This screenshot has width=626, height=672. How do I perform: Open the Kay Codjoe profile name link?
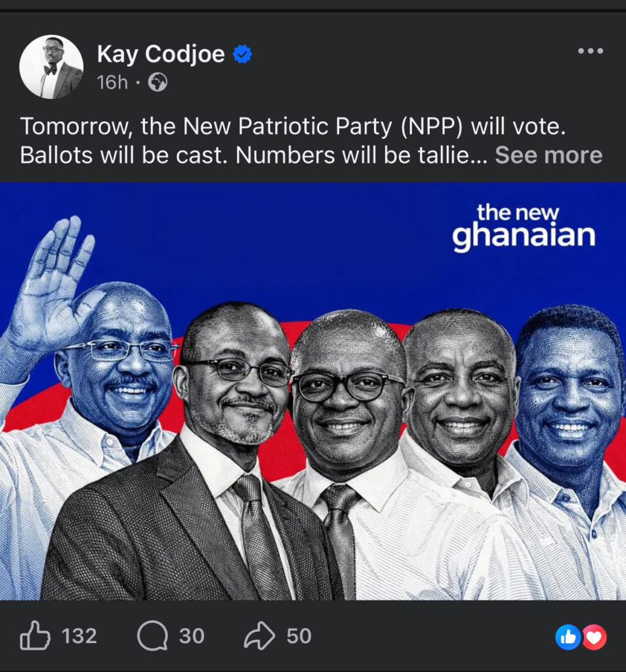pos(161,54)
